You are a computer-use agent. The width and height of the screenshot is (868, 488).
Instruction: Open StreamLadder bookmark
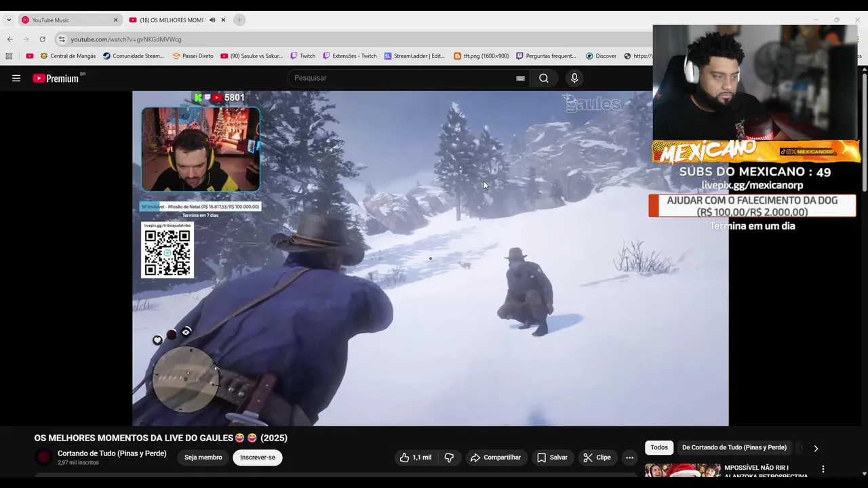[x=414, y=56]
